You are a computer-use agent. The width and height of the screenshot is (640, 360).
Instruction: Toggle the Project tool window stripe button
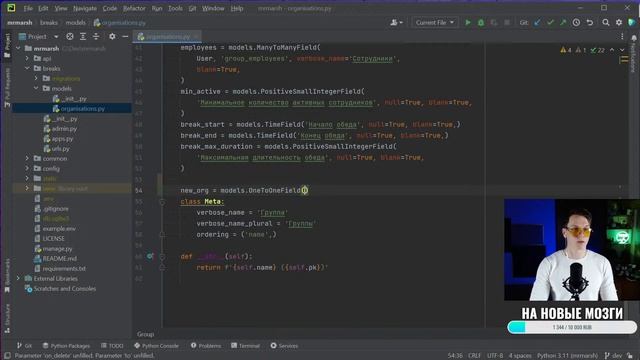(7, 46)
